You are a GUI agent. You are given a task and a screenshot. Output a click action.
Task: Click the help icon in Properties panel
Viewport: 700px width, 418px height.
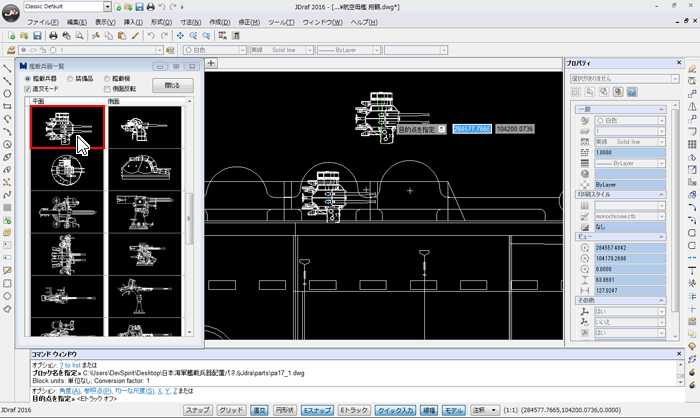pyautogui.click(x=632, y=92)
